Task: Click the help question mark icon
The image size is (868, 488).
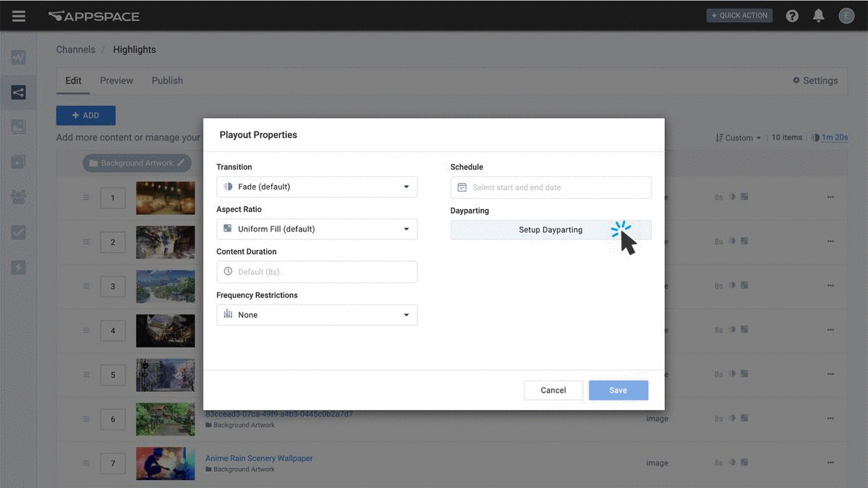Action: click(x=792, y=16)
